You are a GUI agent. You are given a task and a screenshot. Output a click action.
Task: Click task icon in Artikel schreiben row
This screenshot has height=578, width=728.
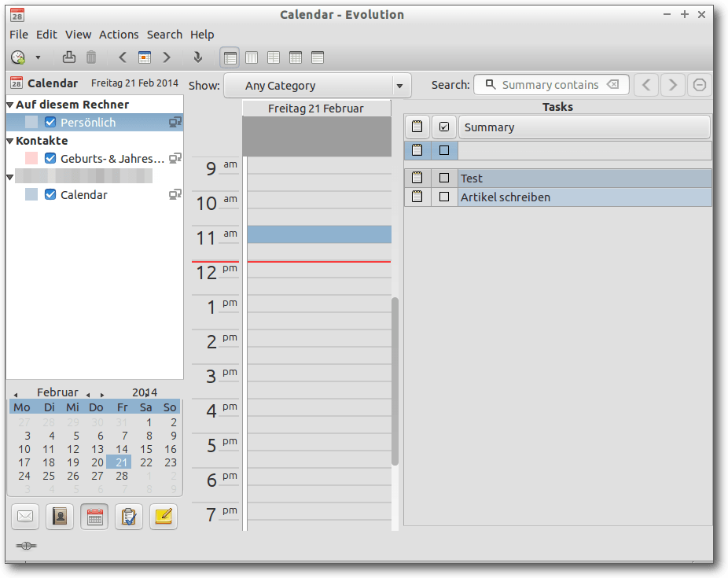point(417,197)
